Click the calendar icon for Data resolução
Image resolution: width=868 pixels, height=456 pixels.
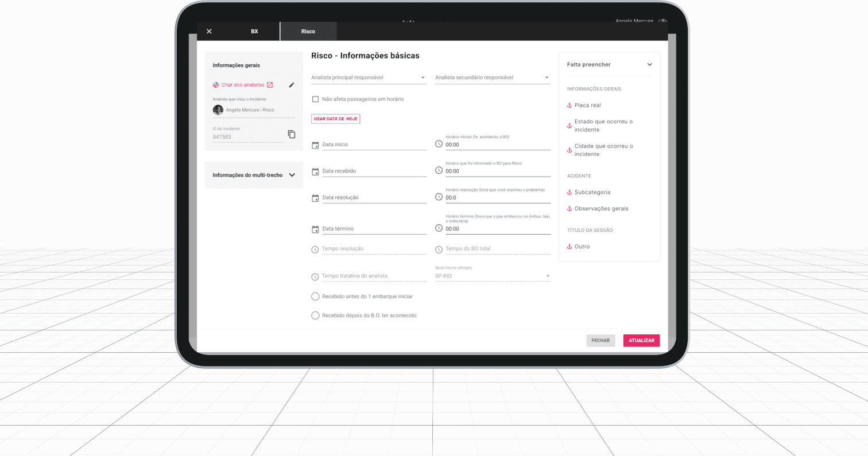coord(315,198)
